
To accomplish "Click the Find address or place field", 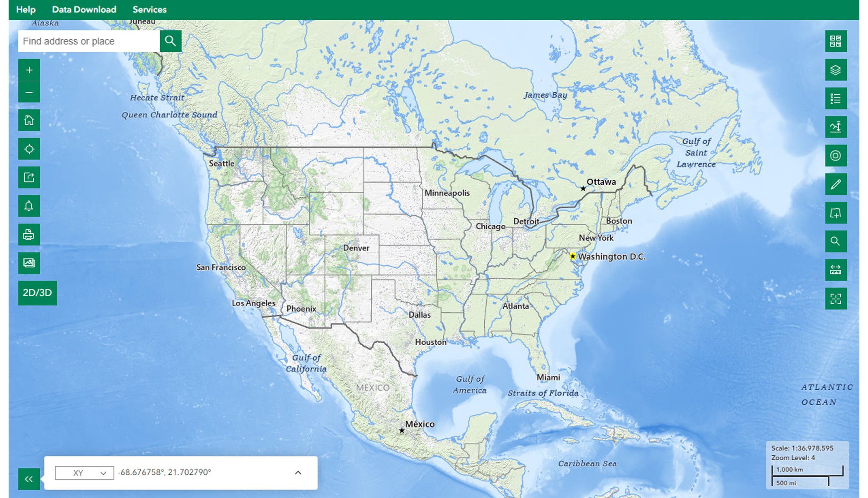I will point(88,41).
